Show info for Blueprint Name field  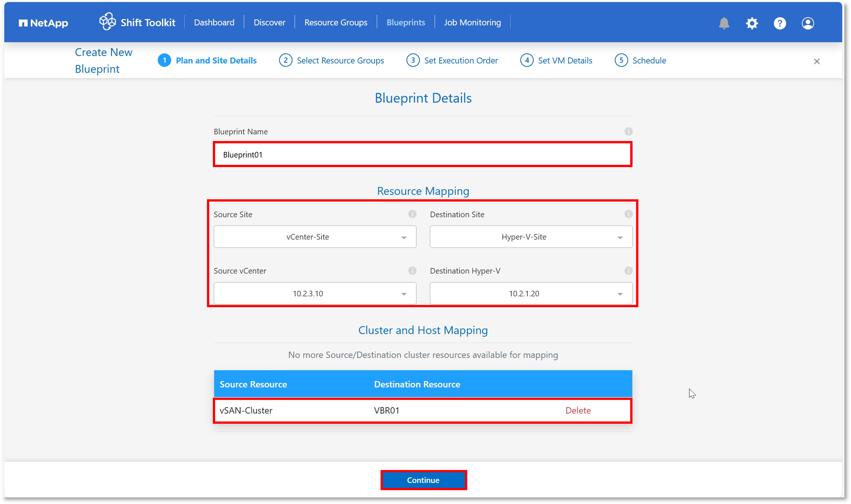point(628,131)
